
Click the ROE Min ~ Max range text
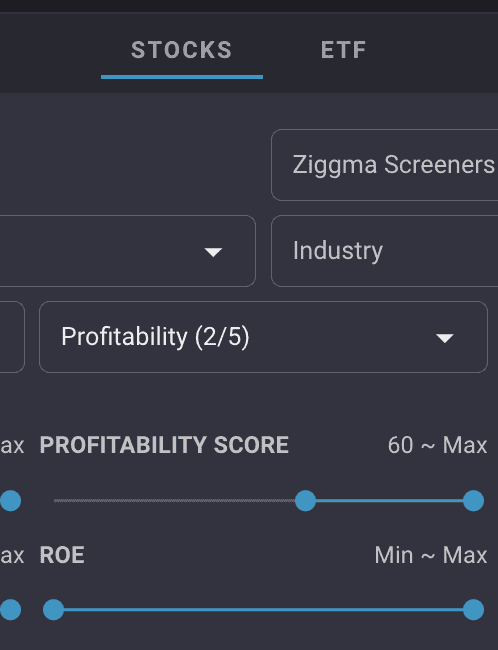tap(431, 555)
